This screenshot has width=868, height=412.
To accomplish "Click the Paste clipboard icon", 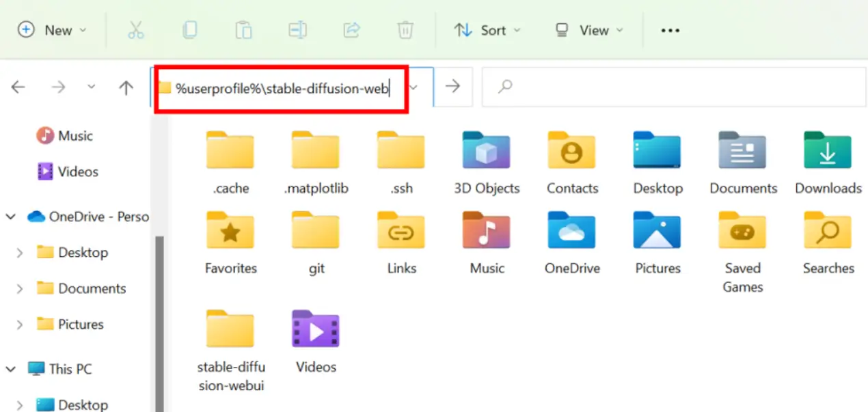I will [243, 30].
